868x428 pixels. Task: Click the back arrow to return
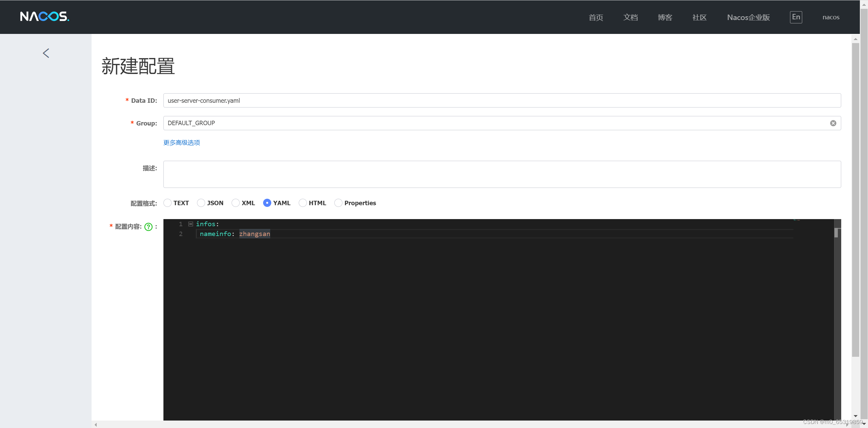[x=46, y=53]
